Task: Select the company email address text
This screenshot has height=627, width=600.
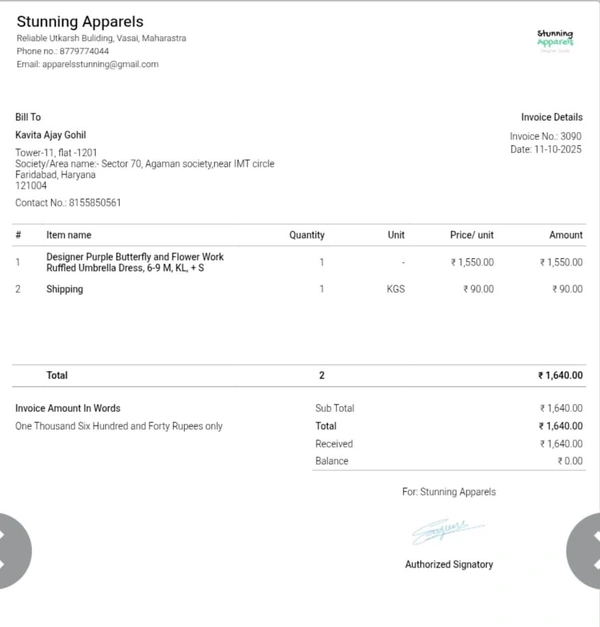Action: pos(87,64)
